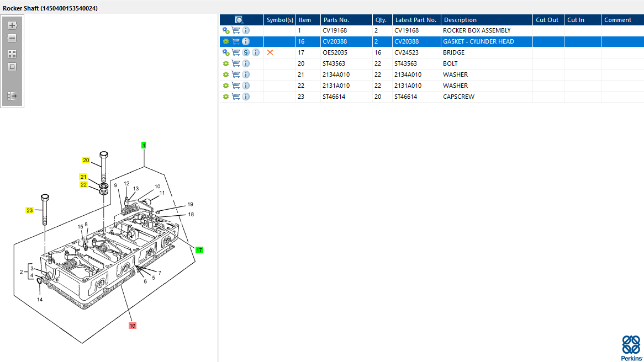Click the gears assembly icon for item 1
644x362 pixels.
coord(226,30)
